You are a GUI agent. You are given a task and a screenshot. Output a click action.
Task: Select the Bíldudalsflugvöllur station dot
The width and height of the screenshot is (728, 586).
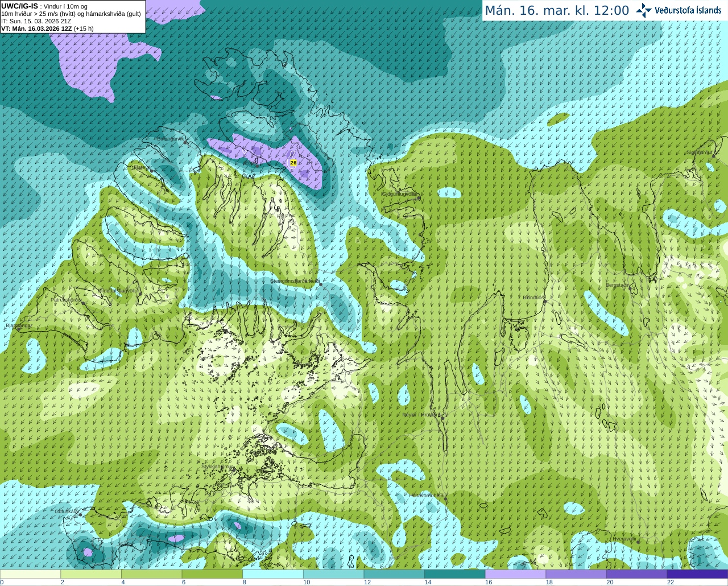tap(139, 293)
